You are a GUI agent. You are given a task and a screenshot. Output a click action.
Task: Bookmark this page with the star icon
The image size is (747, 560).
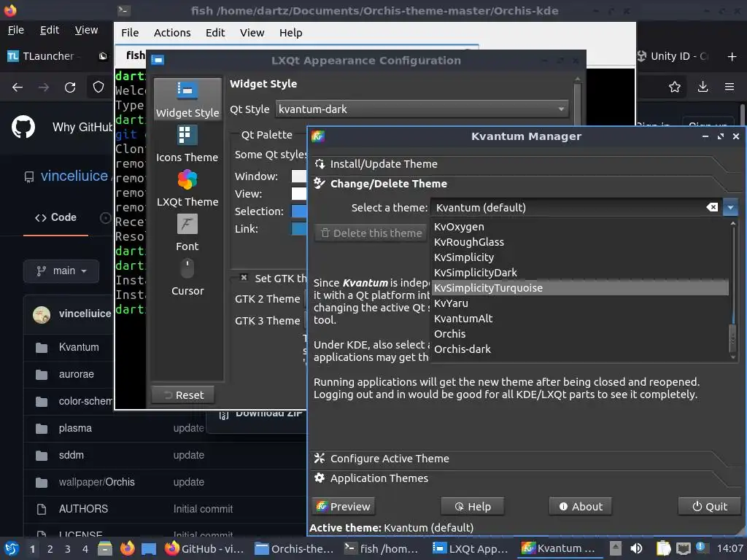[x=674, y=87]
